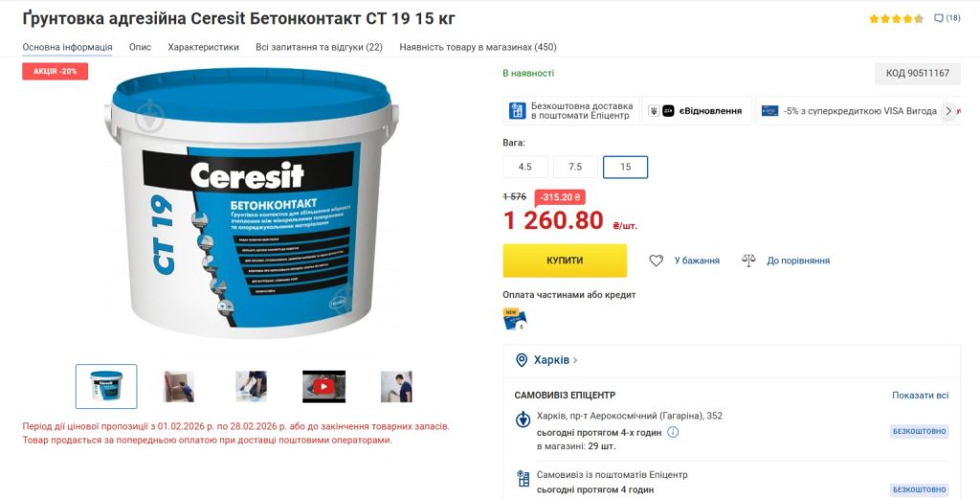Click the scales comparison icon
Screen dimensions: 980x499
point(748,261)
